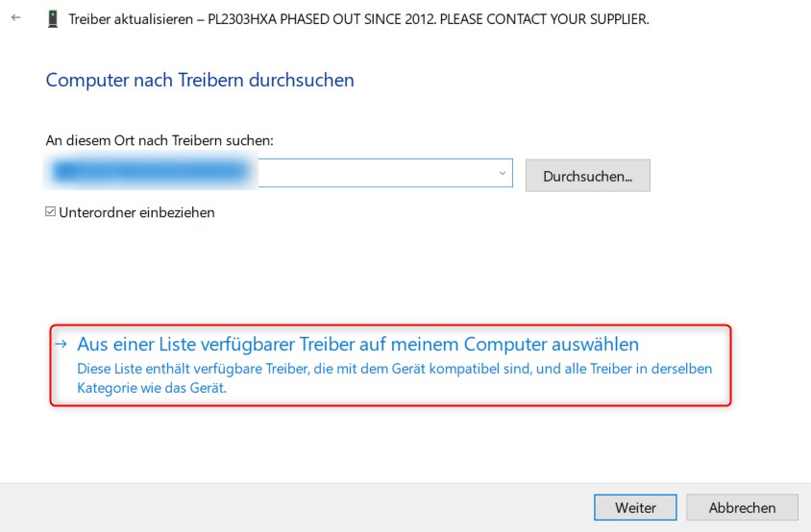Click the blurred path in the location combo box

pyautogui.click(x=152, y=173)
